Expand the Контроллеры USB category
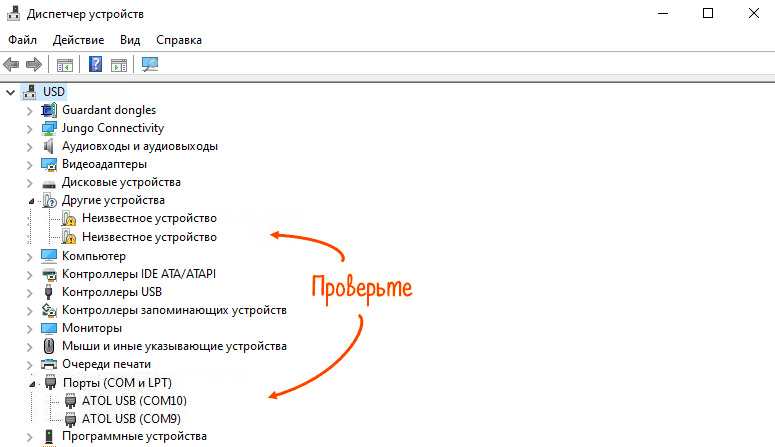775x447 pixels. [30, 293]
